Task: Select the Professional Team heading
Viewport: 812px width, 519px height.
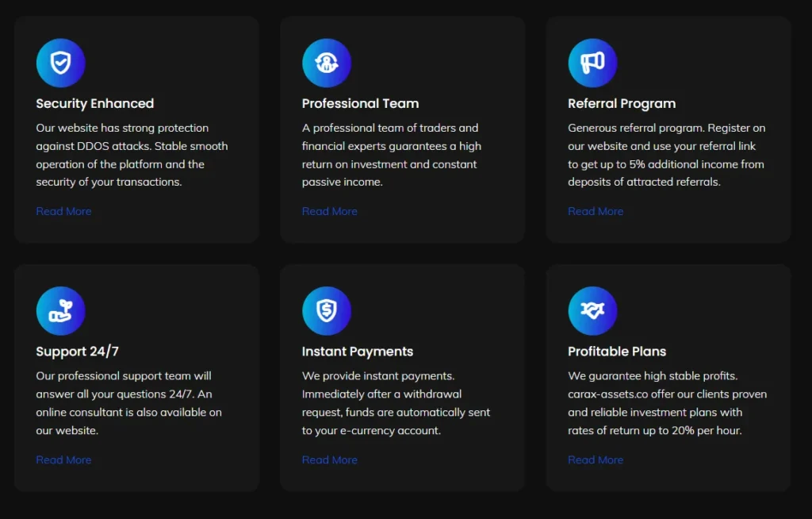Action: coord(360,103)
